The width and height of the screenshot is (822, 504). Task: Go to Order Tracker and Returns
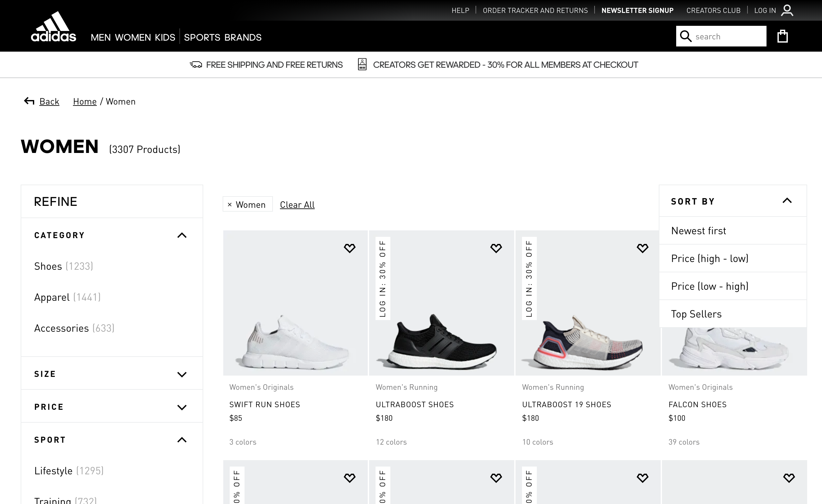tap(535, 10)
